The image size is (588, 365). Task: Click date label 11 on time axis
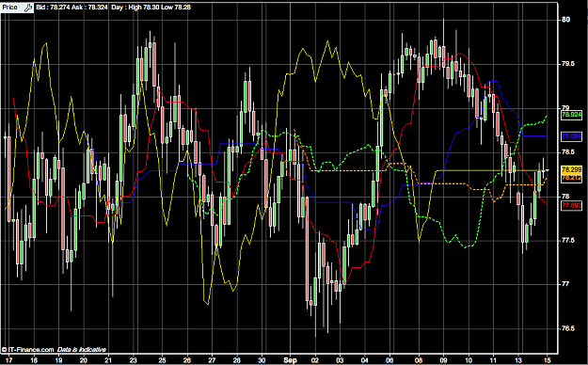click(x=493, y=360)
